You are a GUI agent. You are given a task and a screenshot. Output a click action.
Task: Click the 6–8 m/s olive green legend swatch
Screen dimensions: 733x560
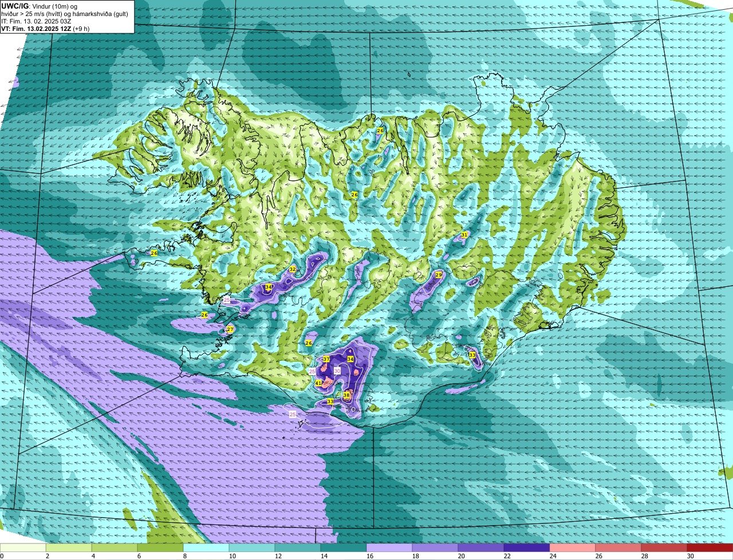160,547
